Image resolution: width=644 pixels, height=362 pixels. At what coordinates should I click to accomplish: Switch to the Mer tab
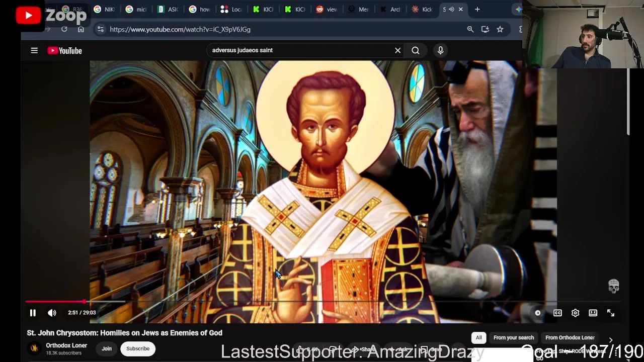tap(358, 9)
